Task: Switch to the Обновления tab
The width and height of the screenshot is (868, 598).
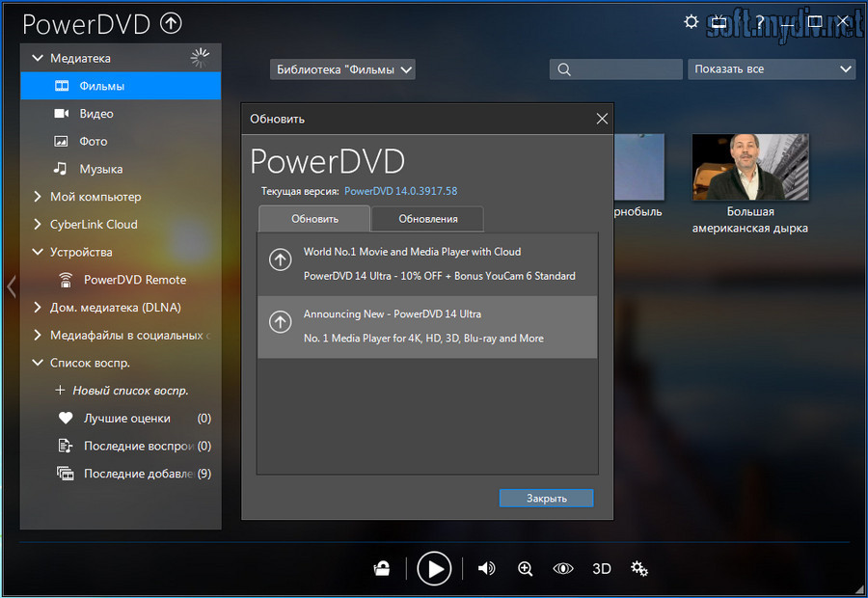Action: point(428,219)
